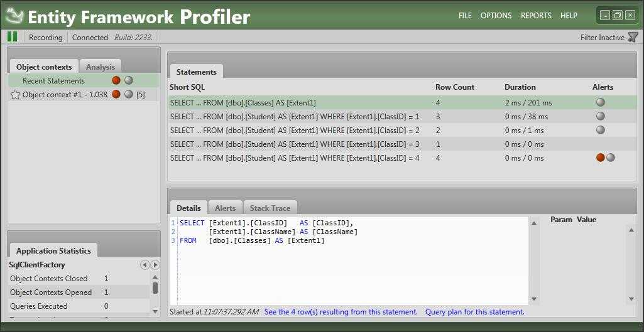The image size is (644, 332).
Task: Click the Application Statistics scroll down arrow
Action: (x=155, y=311)
